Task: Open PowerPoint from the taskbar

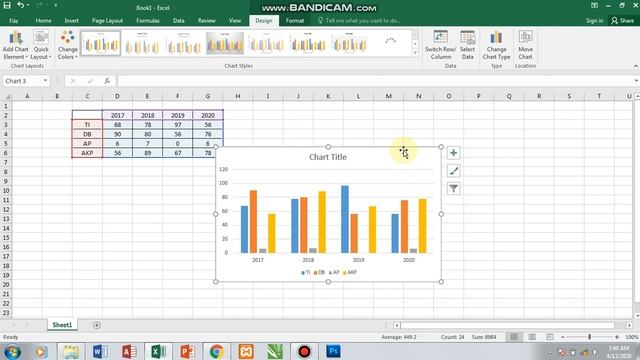Action: point(187,351)
